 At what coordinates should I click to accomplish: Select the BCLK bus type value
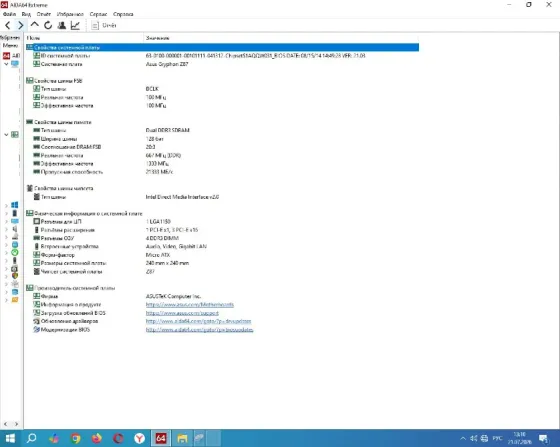[152, 89]
